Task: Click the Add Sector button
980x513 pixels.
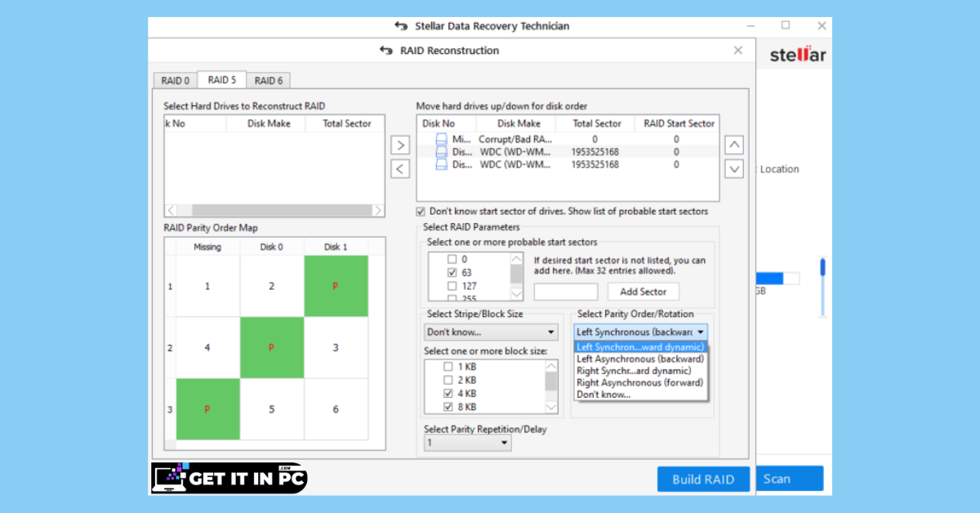Action: click(x=643, y=292)
